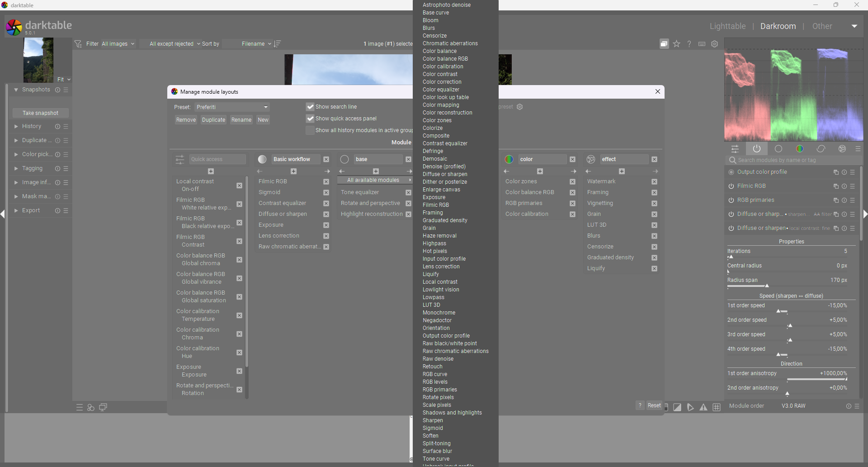This screenshot has height=467, width=868.
Task: Move effect group left
Action: pos(588,172)
